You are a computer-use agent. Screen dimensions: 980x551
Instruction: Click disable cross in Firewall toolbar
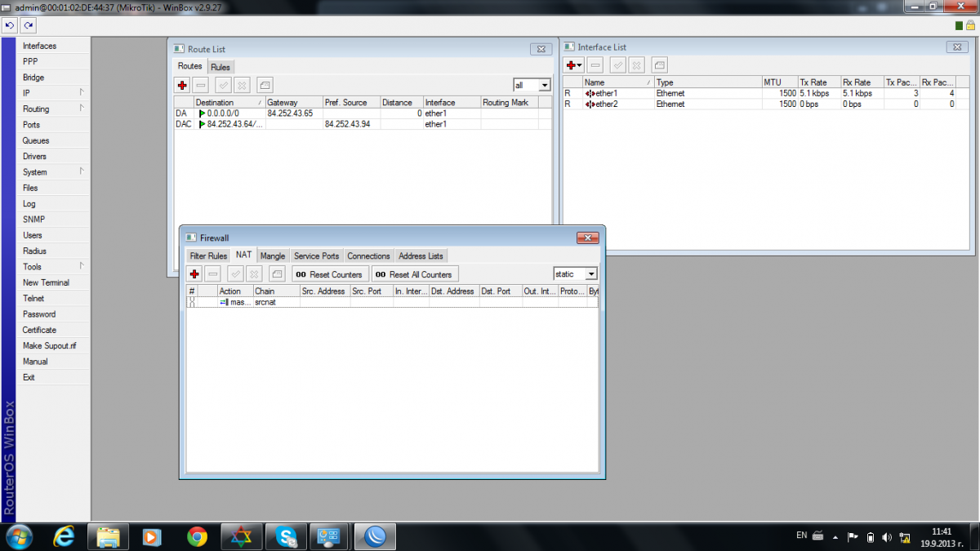coord(254,274)
